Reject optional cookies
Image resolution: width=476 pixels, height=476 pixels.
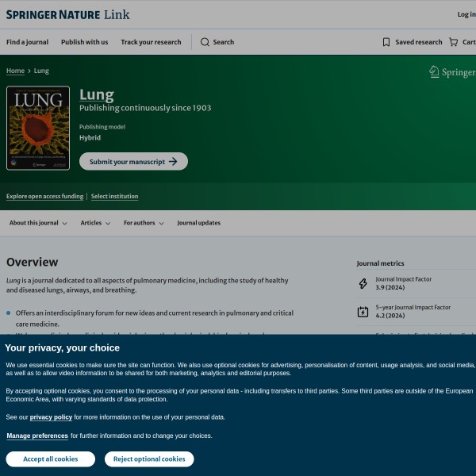[x=149, y=459]
